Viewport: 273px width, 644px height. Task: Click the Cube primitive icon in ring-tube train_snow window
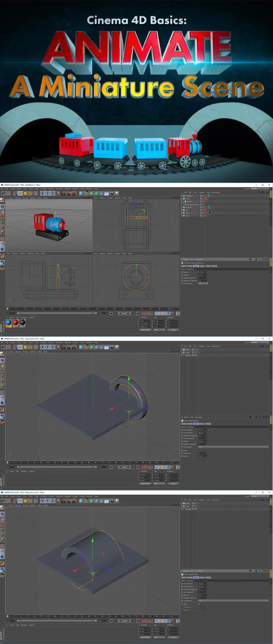pyautogui.click(x=81, y=347)
